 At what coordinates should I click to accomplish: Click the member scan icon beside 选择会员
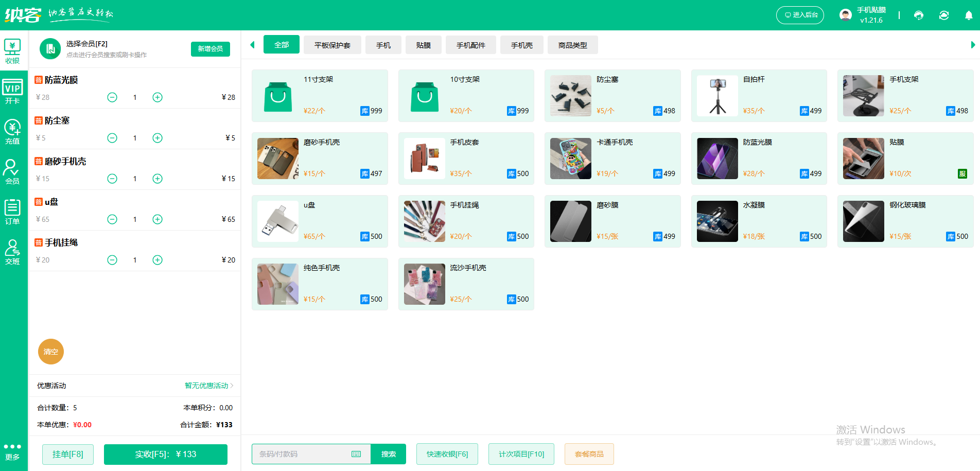click(x=49, y=49)
